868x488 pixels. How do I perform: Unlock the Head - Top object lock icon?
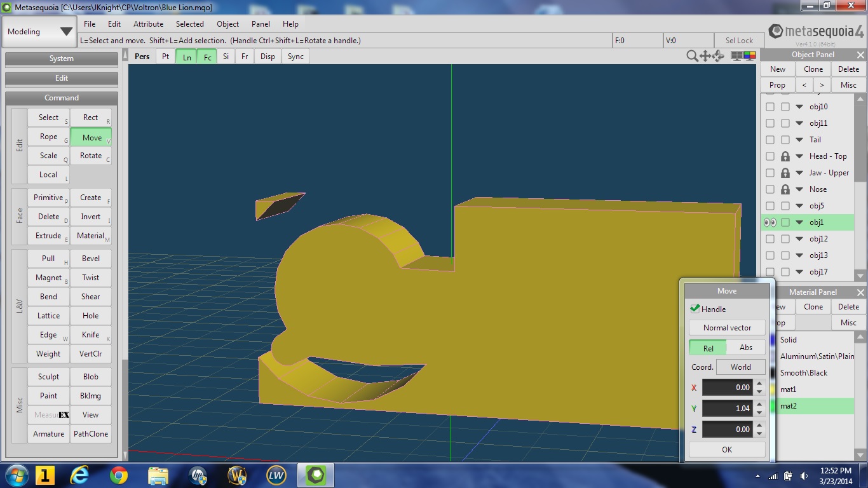tap(785, 156)
